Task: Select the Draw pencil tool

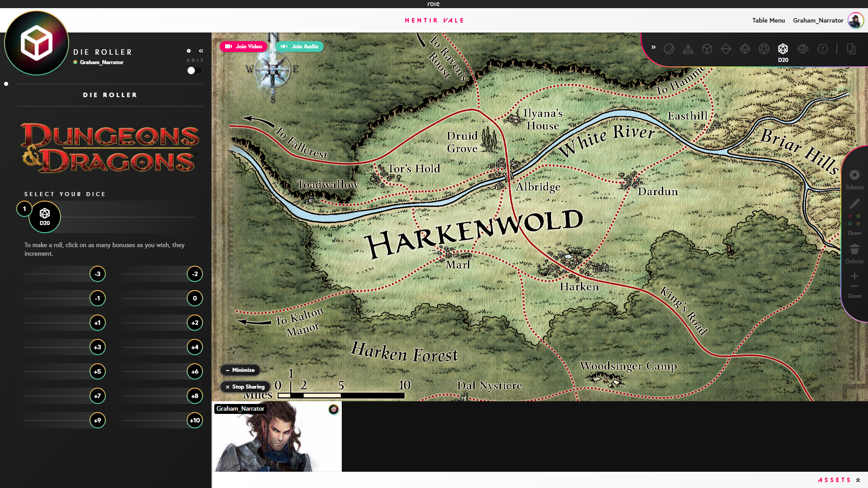Action: tap(854, 204)
